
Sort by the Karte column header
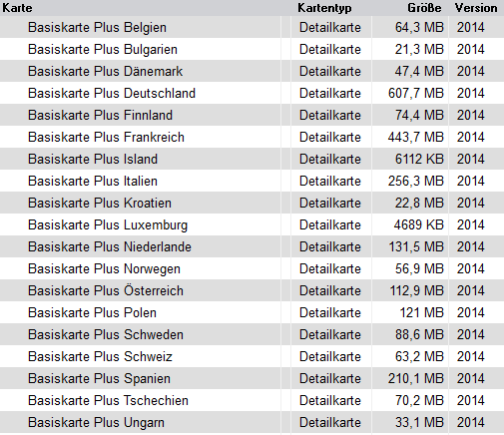click(x=17, y=8)
